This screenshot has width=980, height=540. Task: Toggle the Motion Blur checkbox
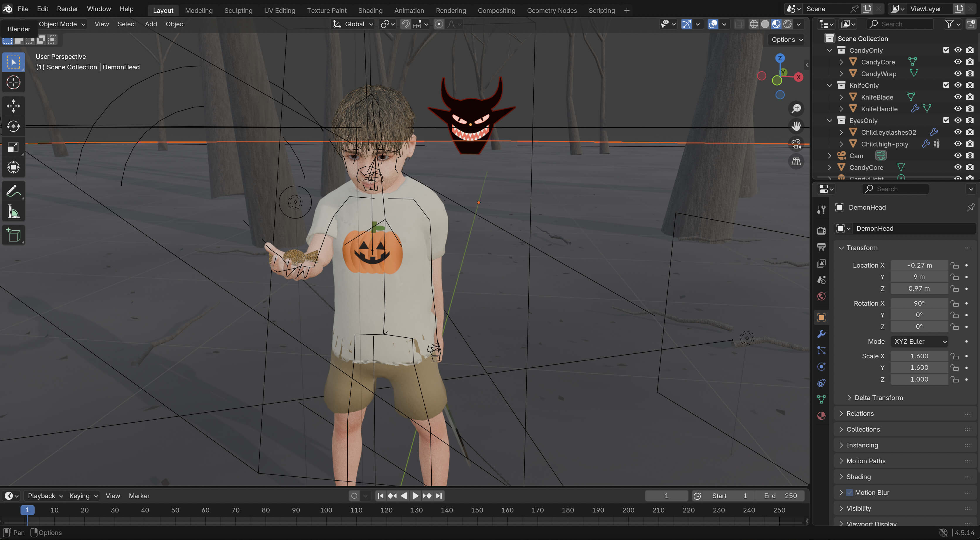(x=849, y=493)
